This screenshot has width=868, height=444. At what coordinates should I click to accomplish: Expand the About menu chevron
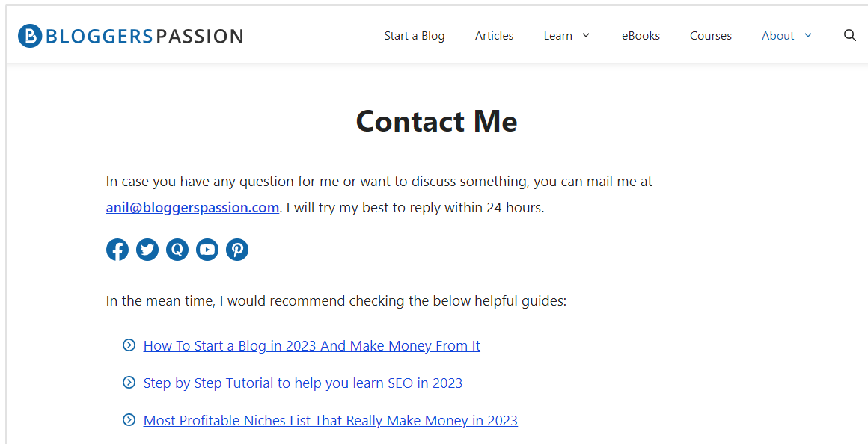tap(808, 35)
